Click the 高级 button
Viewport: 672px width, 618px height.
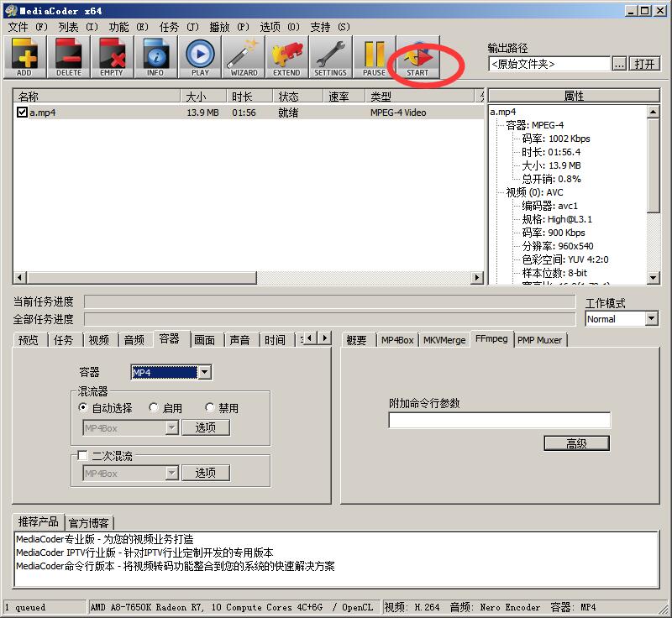coord(576,443)
